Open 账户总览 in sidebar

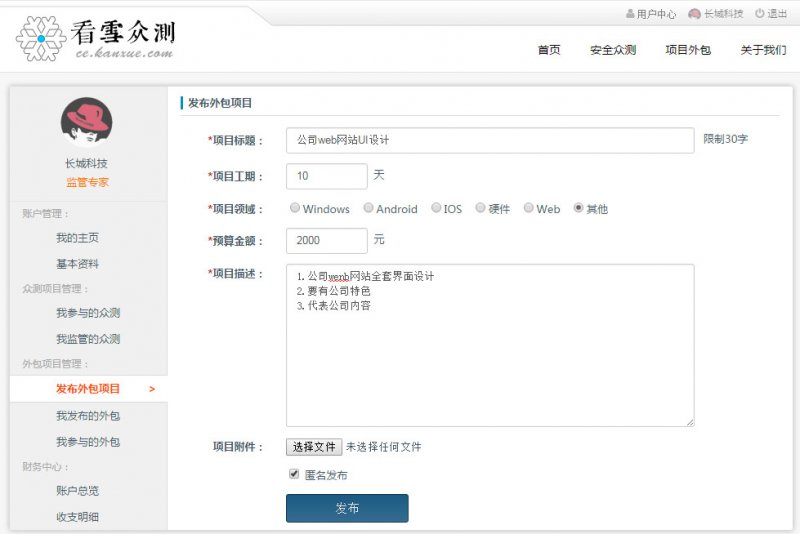tap(78, 491)
